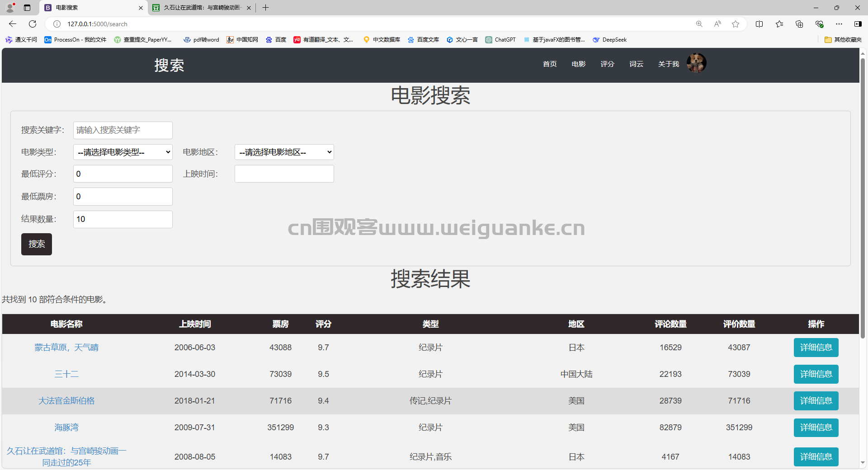The height and width of the screenshot is (470, 868).
Task: Open tab actions menu icon
Action: (27, 8)
